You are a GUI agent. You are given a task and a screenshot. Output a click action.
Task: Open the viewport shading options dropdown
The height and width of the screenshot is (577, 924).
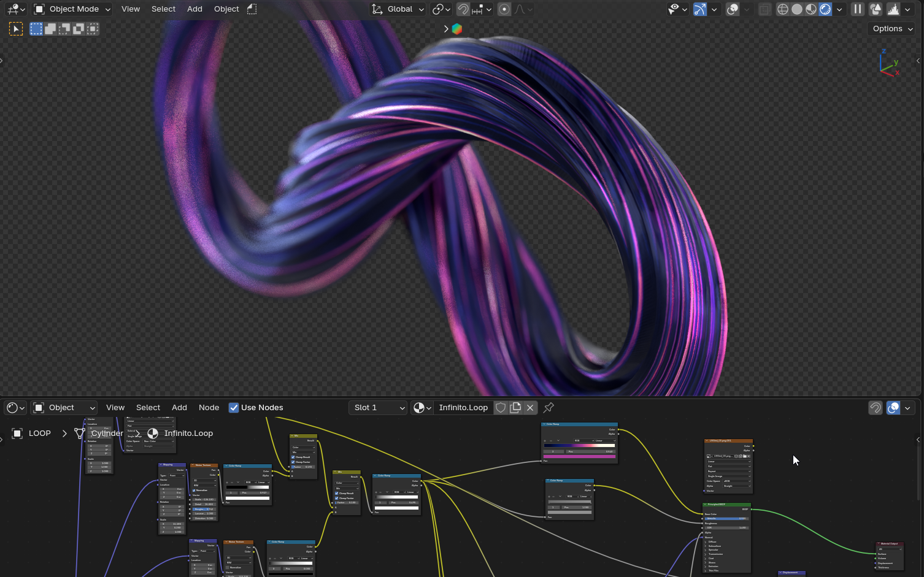tap(839, 9)
